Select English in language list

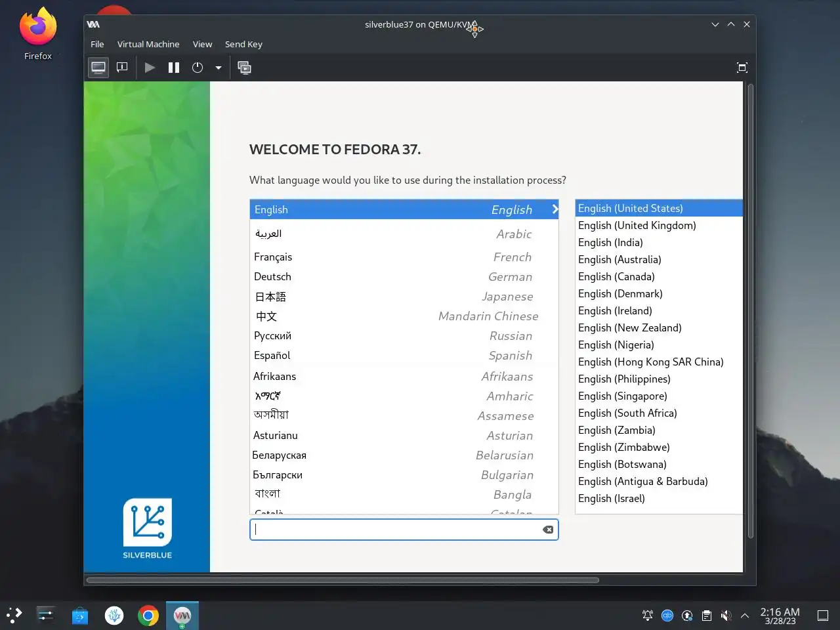coord(404,209)
